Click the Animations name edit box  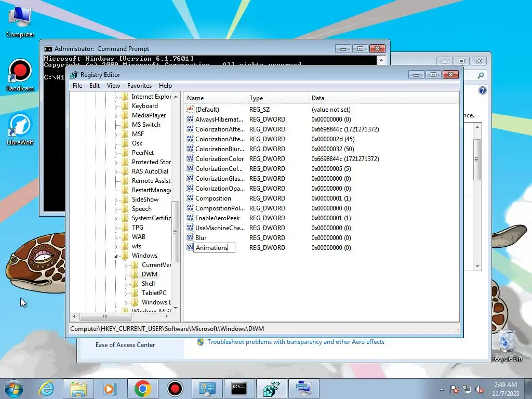[x=214, y=248]
